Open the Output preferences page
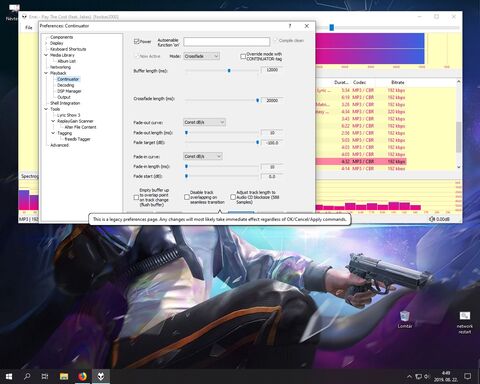This screenshot has height=384, width=480. [64, 97]
